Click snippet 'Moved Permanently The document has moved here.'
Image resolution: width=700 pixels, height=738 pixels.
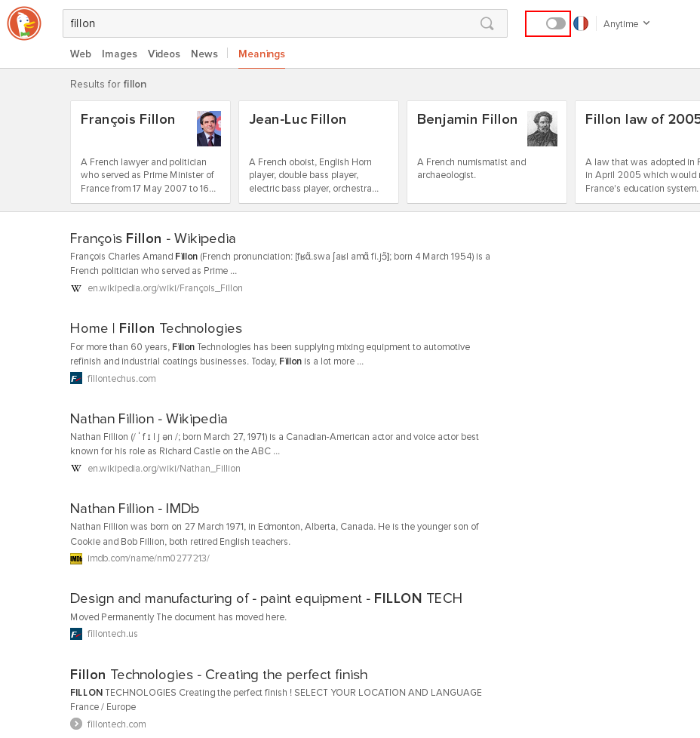coord(178,617)
